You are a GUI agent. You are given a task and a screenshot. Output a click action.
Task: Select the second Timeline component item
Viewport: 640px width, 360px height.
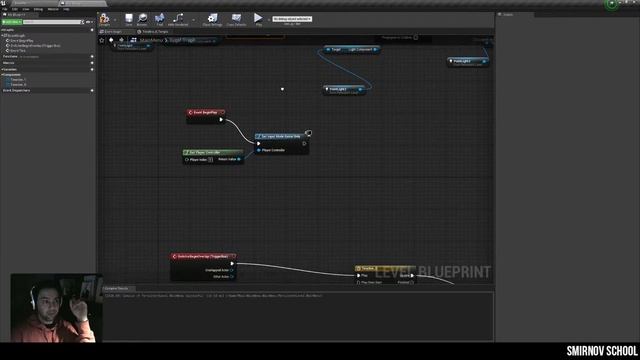[17, 84]
